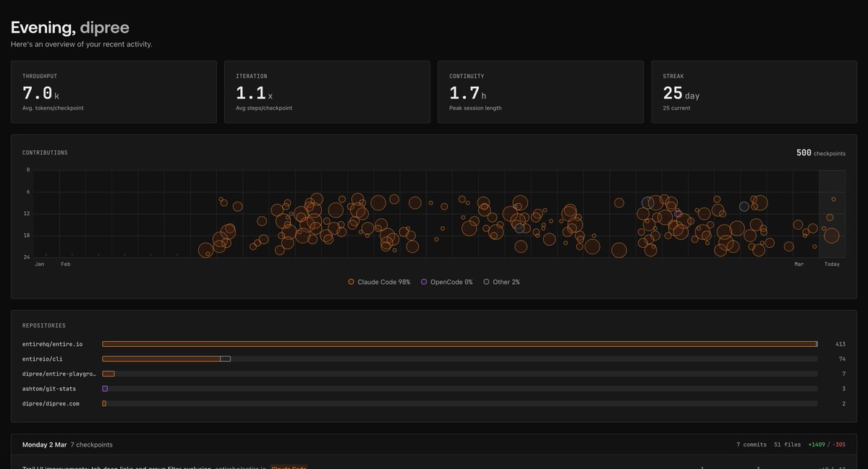868x469 pixels.
Task: Open the Iteration stat card
Action: click(327, 92)
